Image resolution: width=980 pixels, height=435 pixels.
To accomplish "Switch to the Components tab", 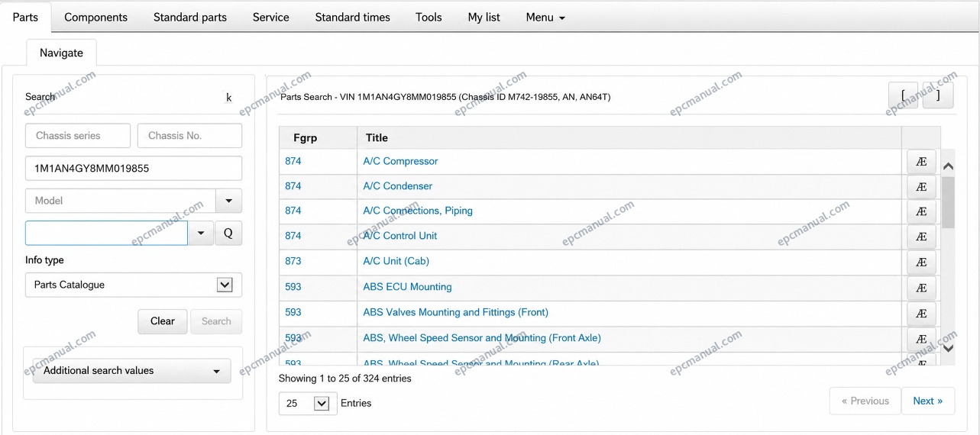I will point(95,17).
